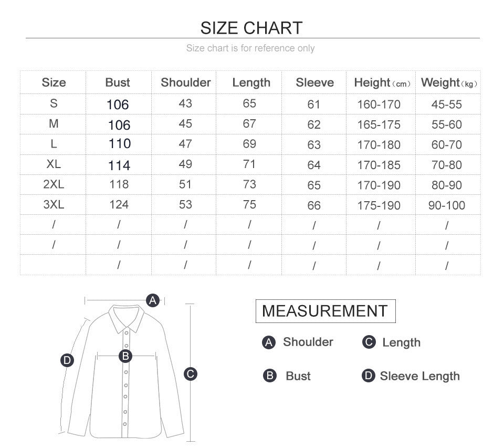Select the 3XL size row label
504x448 pixels.
tap(54, 205)
